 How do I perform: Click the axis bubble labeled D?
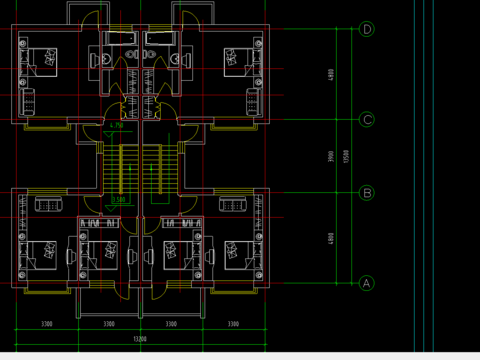click(367, 29)
